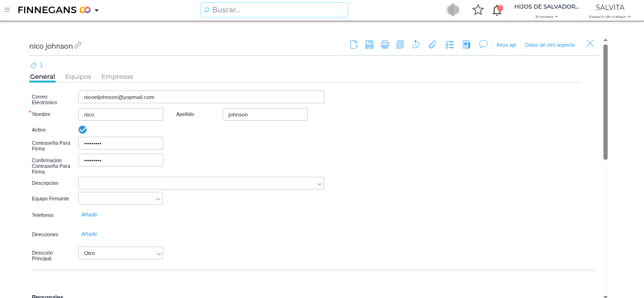
Task: Click the nico johnson title text
Action: (x=51, y=46)
